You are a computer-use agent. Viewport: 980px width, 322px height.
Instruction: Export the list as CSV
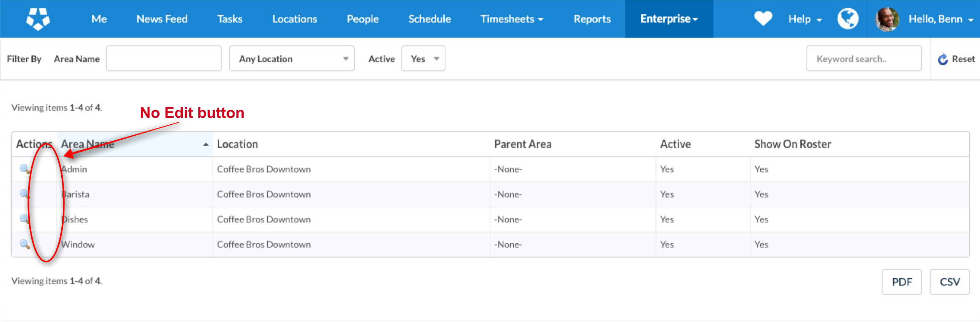950,282
